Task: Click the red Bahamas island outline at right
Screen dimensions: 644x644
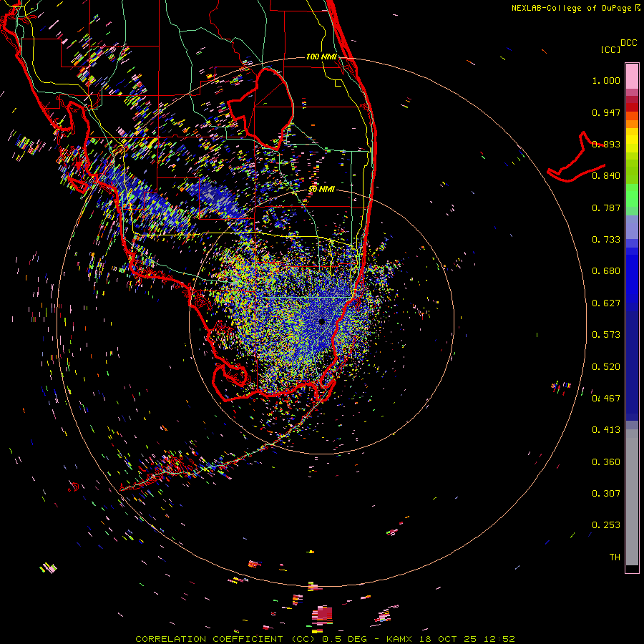Action: 575,158
